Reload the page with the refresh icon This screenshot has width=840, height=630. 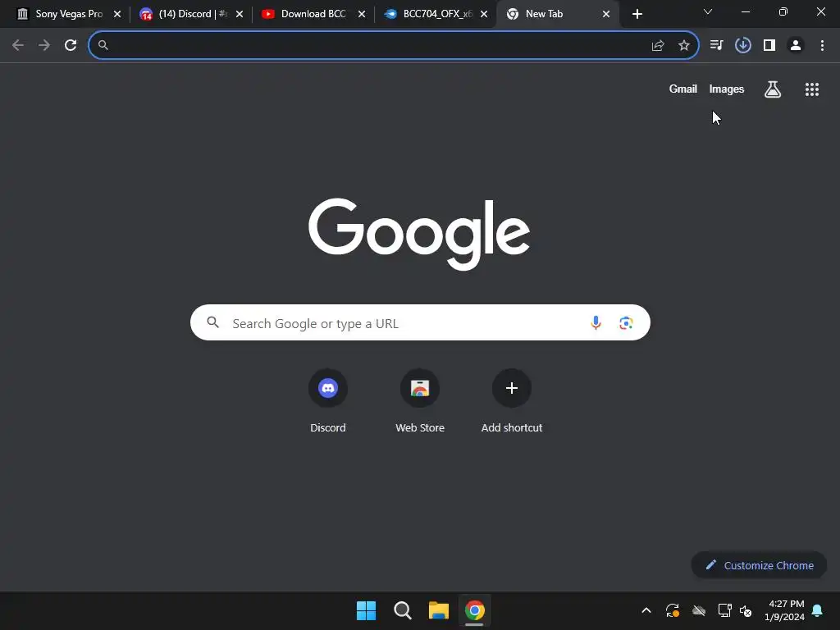(x=71, y=46)
